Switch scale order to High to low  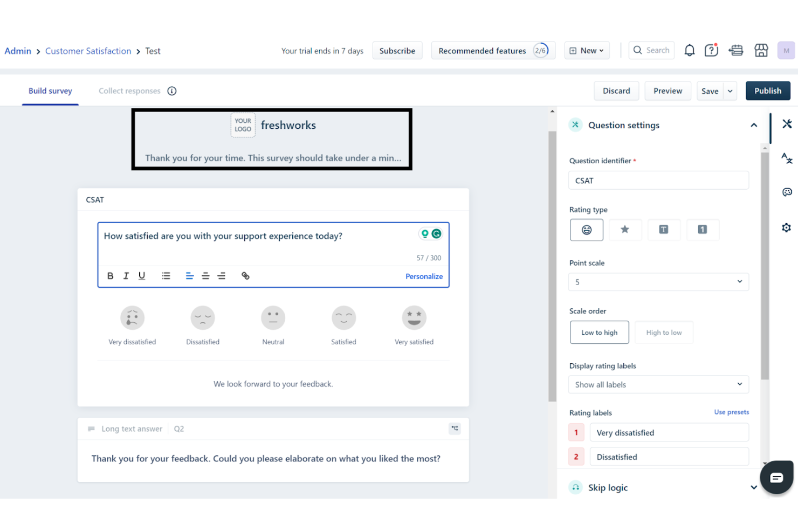(664, 332)
